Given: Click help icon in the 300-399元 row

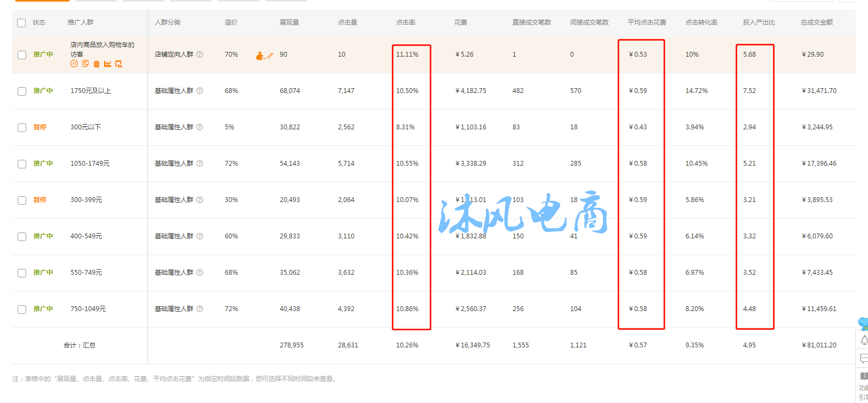Looking at the screenshot, I should [x=200, y=200].
